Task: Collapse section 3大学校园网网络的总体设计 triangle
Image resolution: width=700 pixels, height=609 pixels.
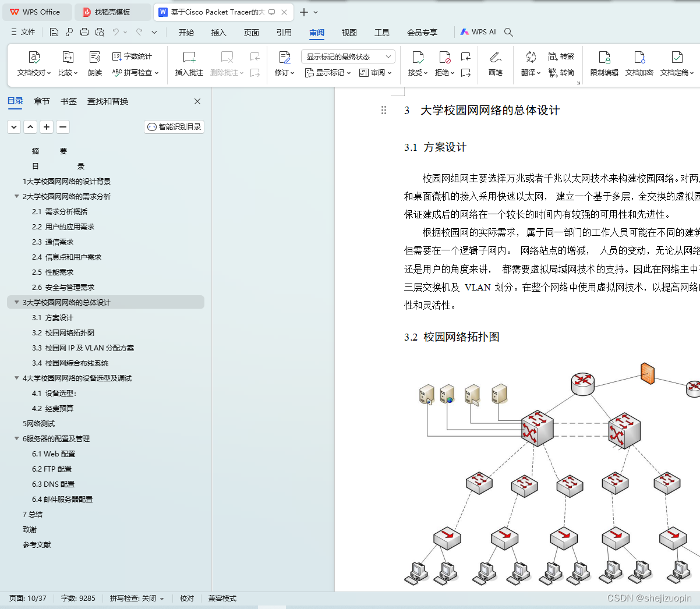Action: [x=16, y=302]
